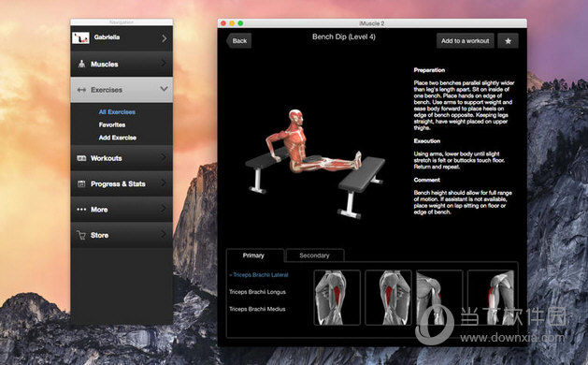Close the iMuscle 2 window
The width and height of the screenshot is (588, 365).
pos(223,23)
